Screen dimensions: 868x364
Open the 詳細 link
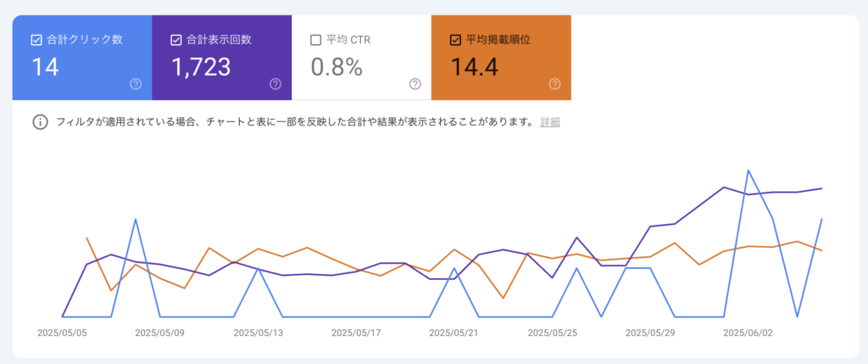pos(550,122)
